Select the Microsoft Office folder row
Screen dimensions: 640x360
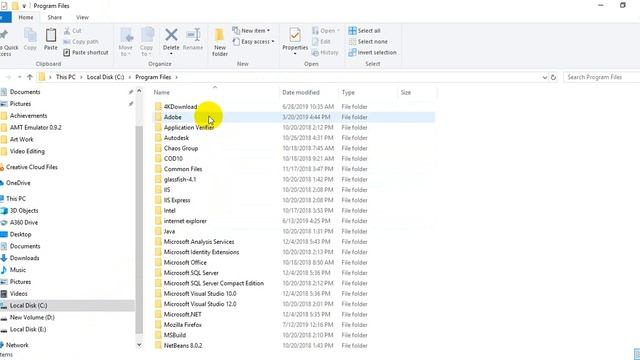coord(294,262)
